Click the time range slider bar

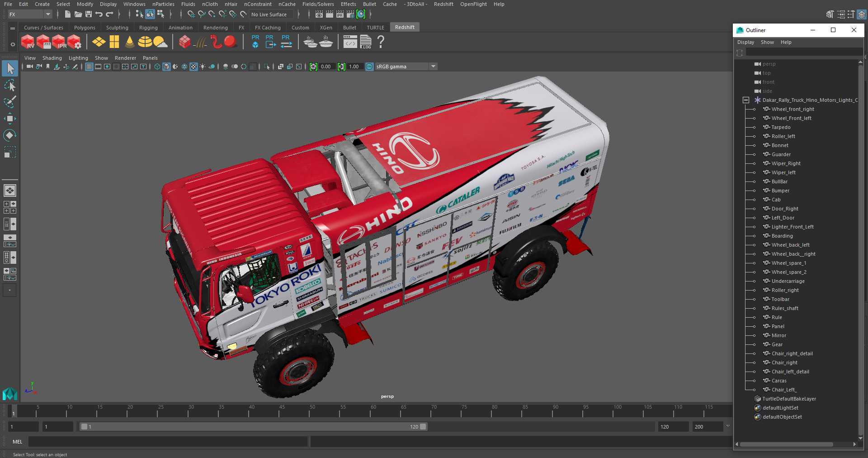(253, 426)
